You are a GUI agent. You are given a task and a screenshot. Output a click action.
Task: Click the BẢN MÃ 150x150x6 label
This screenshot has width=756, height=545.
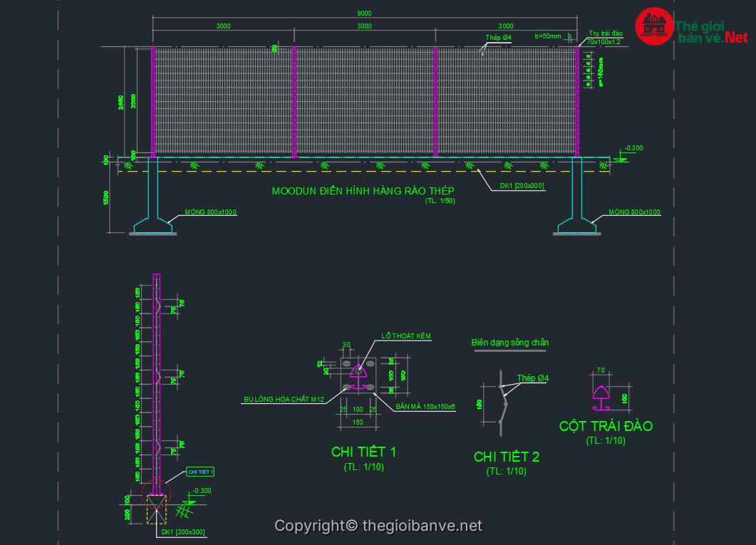coord(425,406)
